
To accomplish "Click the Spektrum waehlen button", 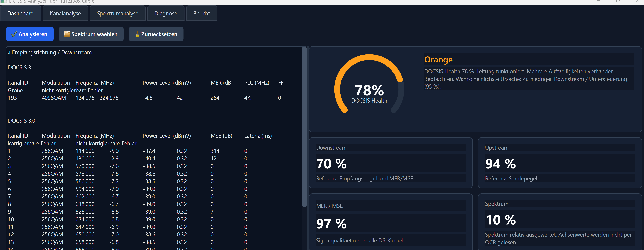I will 91,34.
